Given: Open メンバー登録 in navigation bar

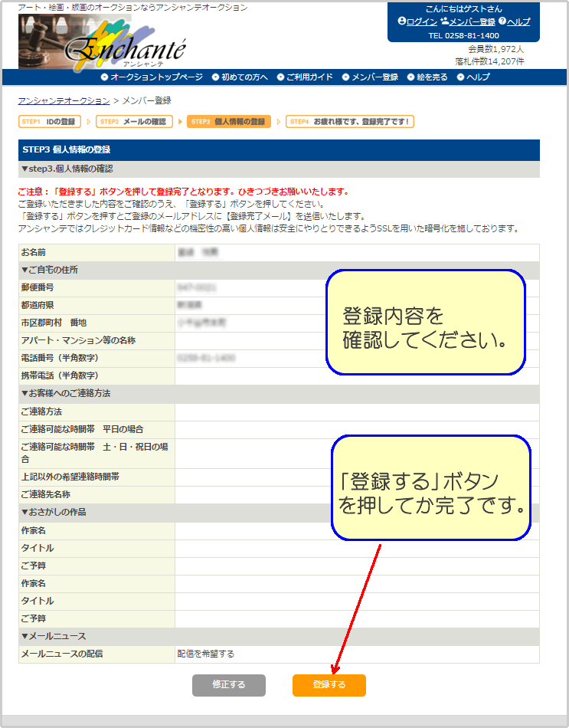Looking at the screenshot, I should [374, 77].
